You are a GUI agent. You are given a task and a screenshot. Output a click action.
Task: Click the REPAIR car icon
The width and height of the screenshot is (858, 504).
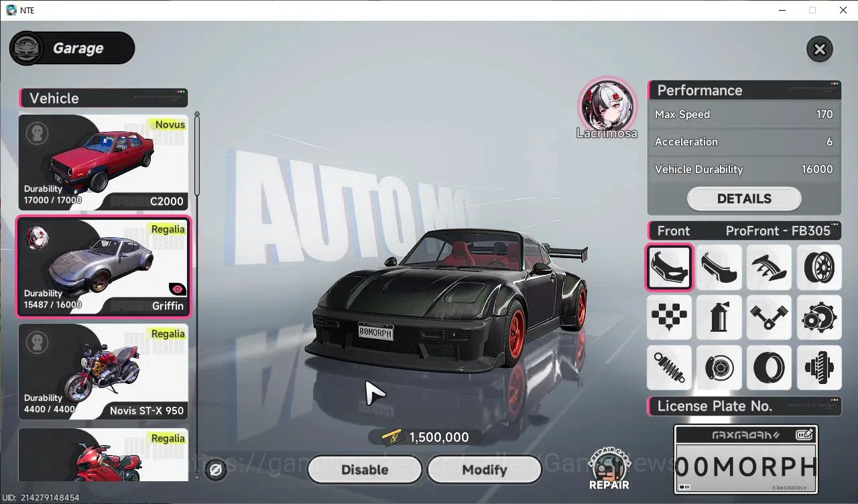[x=609, y=469]
